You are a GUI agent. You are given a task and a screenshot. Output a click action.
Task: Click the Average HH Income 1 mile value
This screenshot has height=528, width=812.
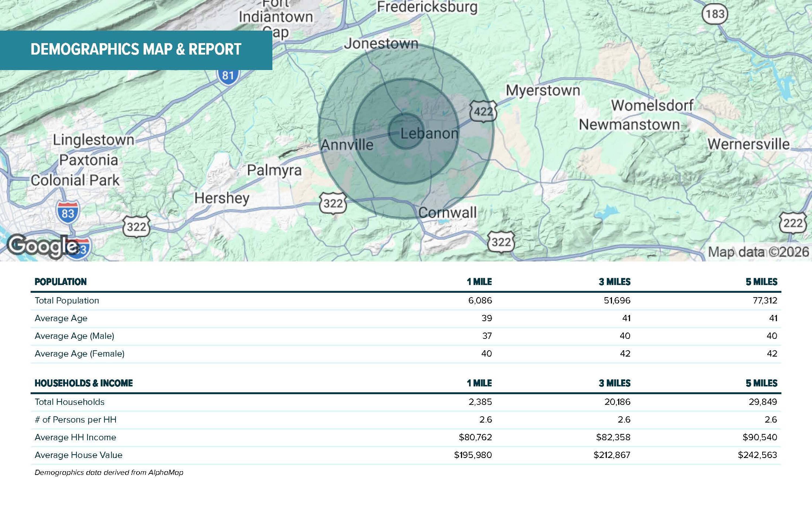475,437
